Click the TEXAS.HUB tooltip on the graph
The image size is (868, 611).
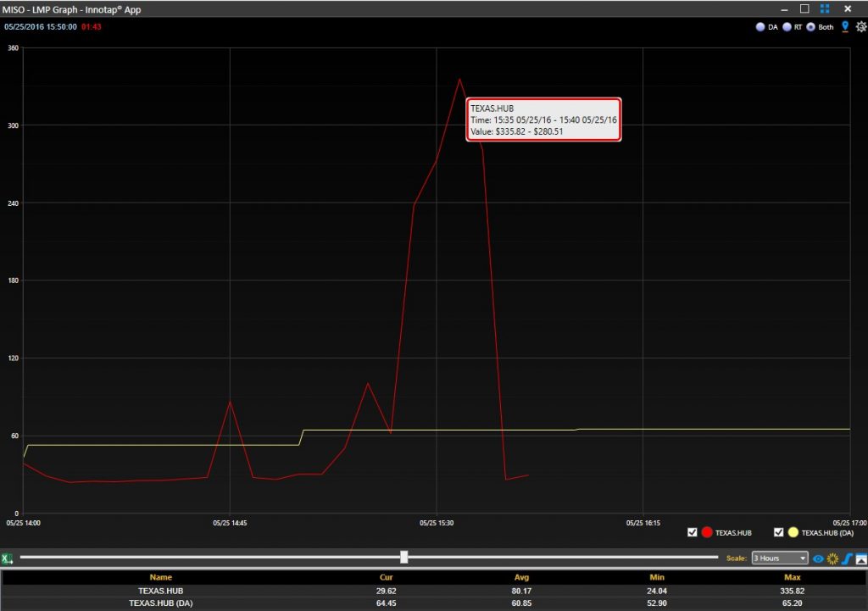click(543, 119)
